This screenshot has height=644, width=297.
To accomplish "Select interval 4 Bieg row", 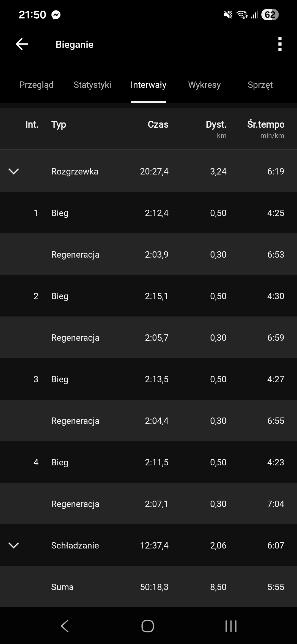I will (x=148, y=462).
